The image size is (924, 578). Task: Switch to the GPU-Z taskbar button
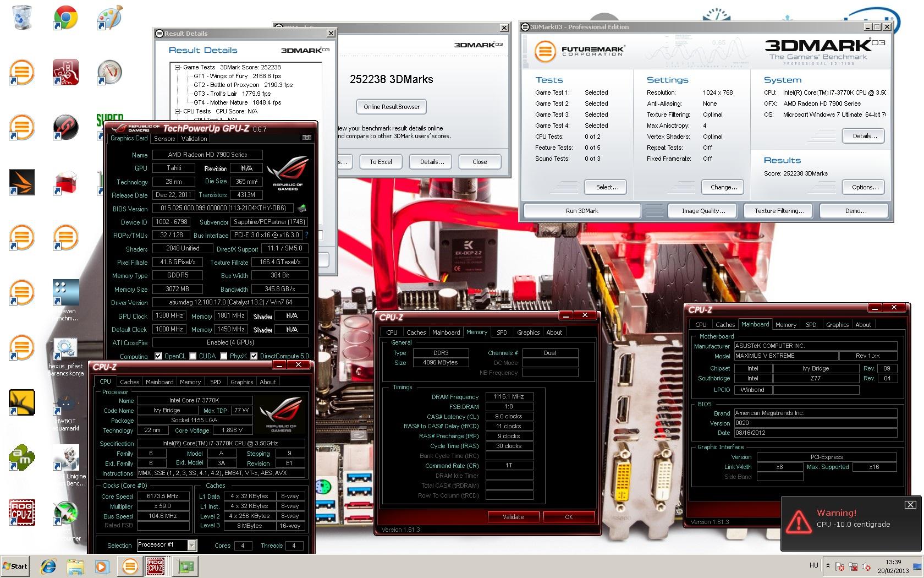point(185,566)
